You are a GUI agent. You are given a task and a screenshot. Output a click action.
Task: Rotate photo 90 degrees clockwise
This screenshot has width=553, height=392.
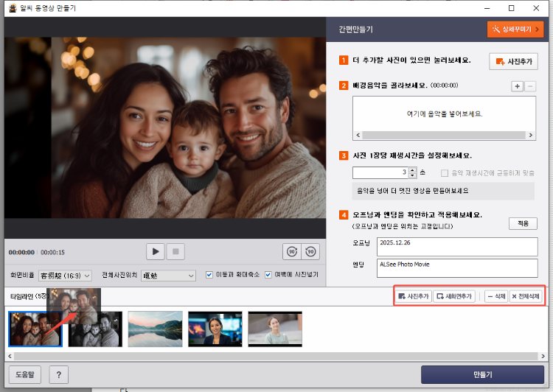point(292,252)
